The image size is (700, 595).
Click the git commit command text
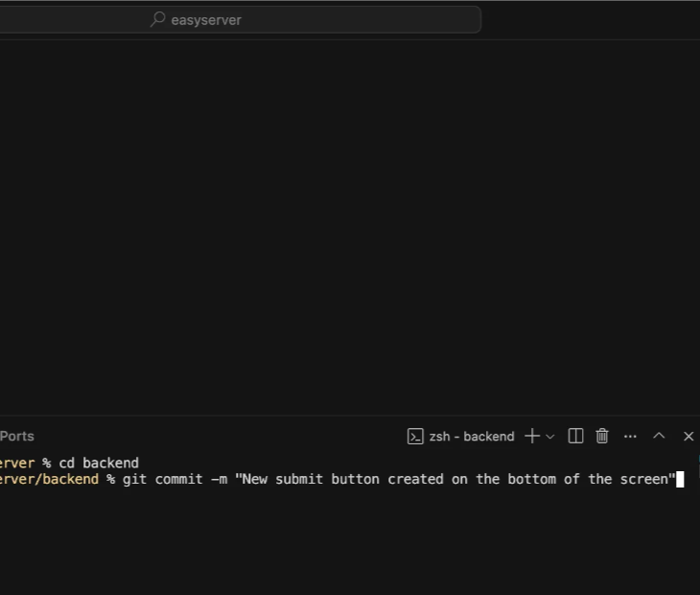399,479
